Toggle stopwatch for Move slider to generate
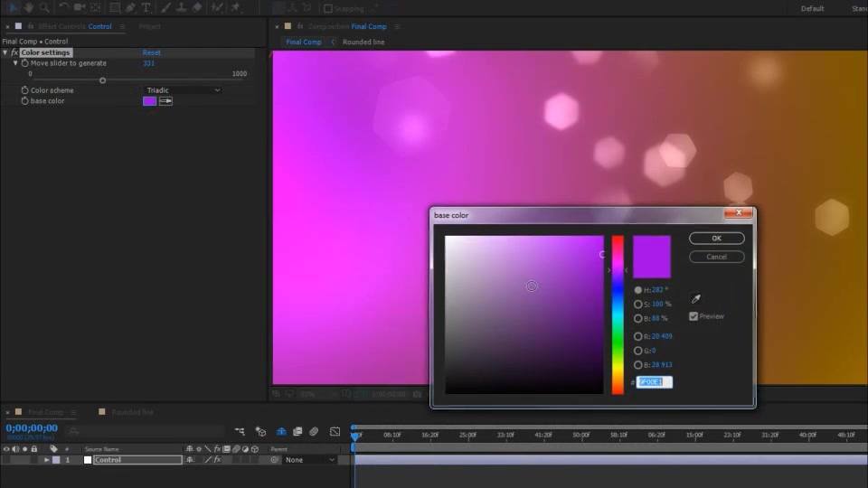The height and width of the screenshot is (488, 868). tap(24, 63)
